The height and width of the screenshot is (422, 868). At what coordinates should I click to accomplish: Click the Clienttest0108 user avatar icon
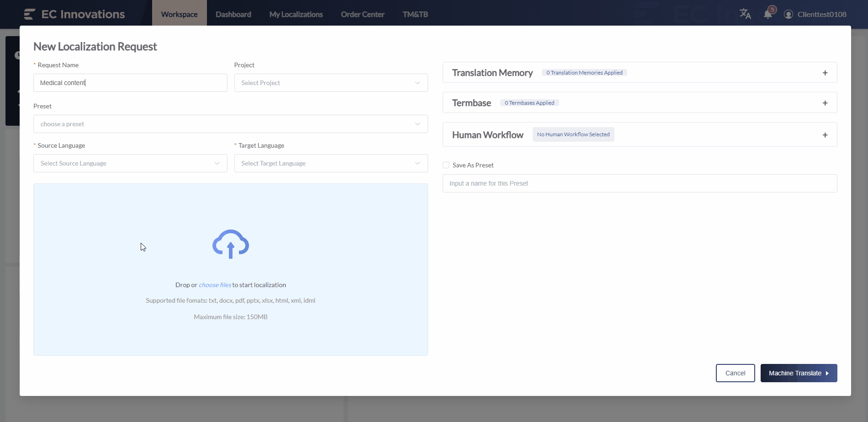coord(788,14)
